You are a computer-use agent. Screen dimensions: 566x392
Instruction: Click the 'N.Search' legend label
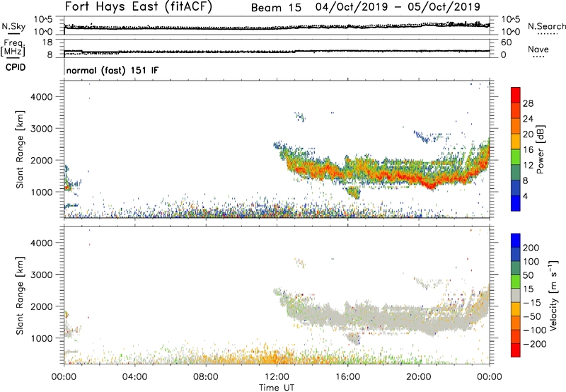(546, 26)
